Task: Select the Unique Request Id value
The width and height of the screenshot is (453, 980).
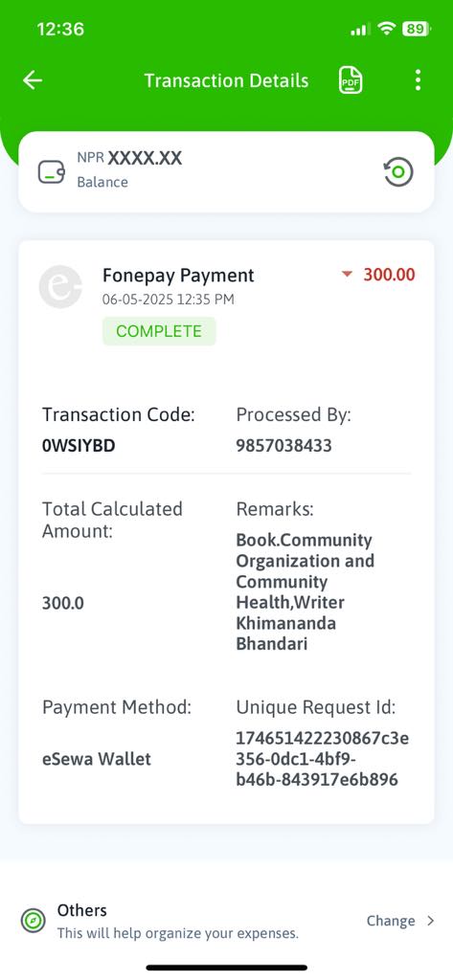Action: 322,759
